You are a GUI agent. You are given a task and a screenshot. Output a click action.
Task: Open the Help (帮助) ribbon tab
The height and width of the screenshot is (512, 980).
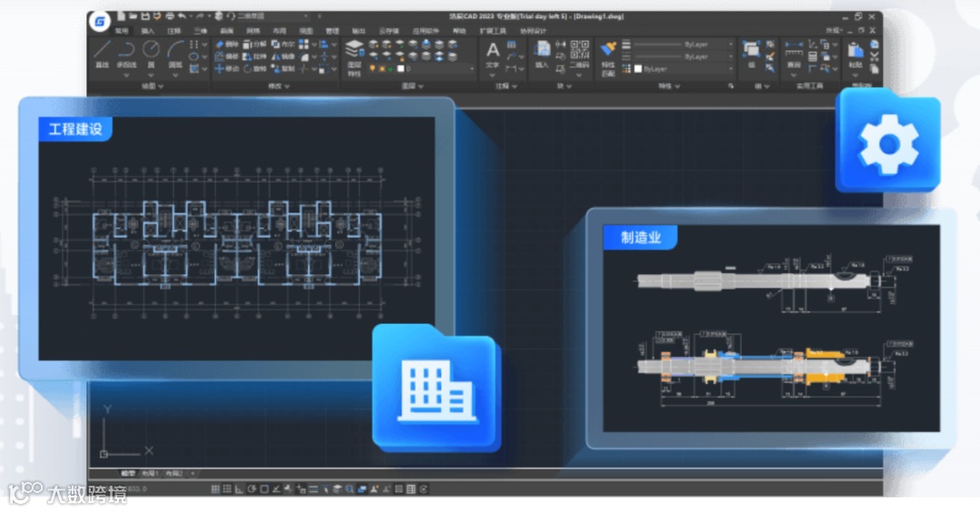point(459,31)
